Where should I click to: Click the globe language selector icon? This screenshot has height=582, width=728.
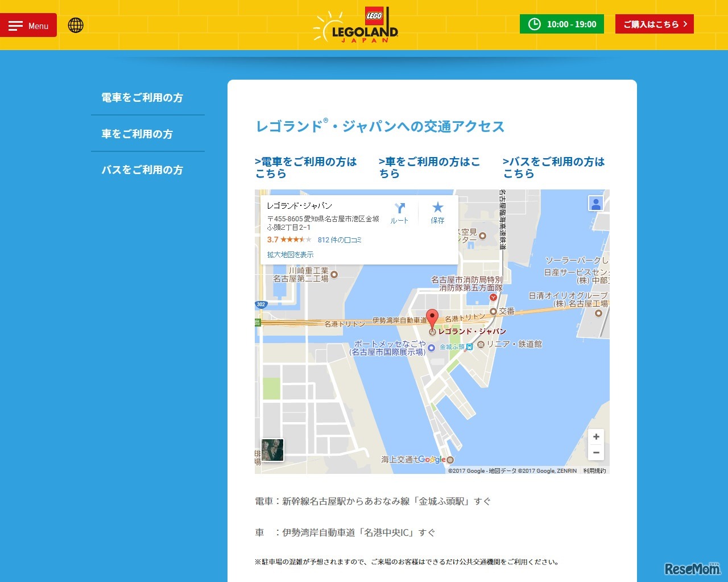pos(76,25)
